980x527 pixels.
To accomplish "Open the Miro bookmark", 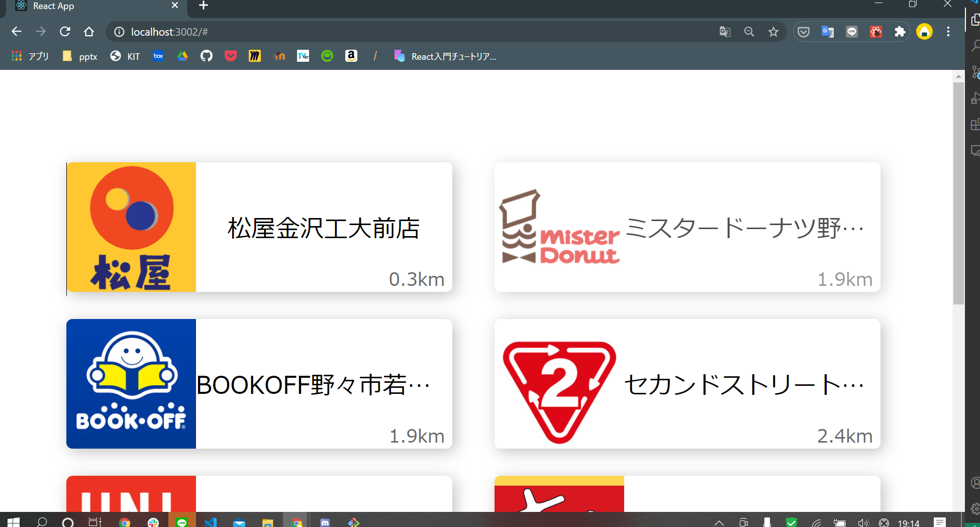I will pos(255,56).
